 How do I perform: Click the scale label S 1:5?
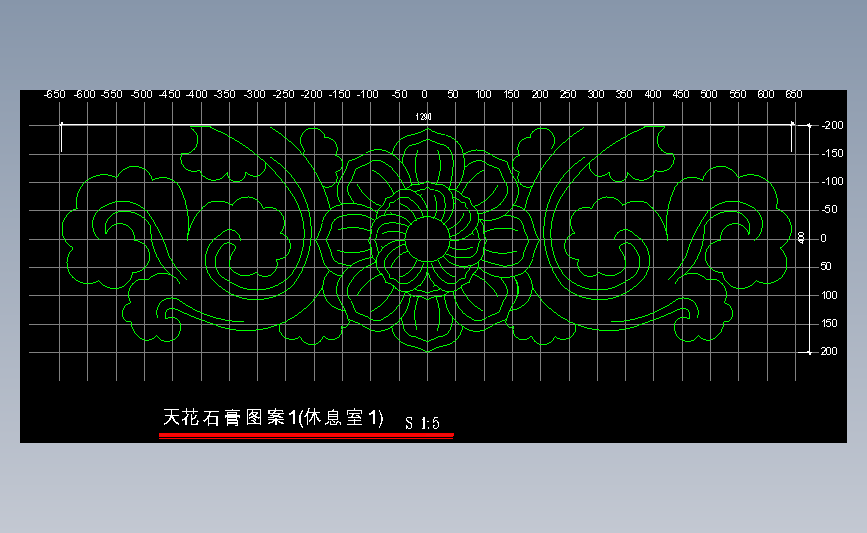click(x=422, y=424)
